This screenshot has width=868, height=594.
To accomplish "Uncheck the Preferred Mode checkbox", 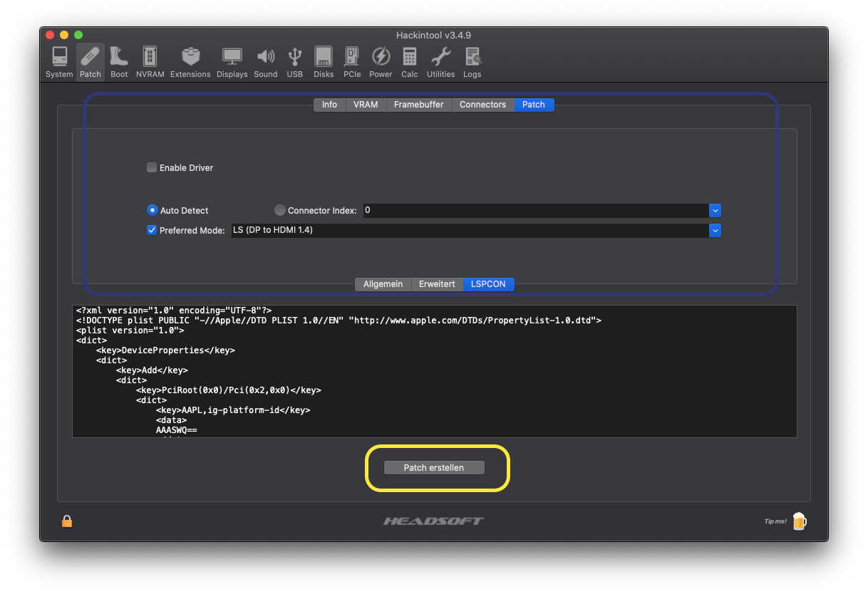I will tap(152, 230).
